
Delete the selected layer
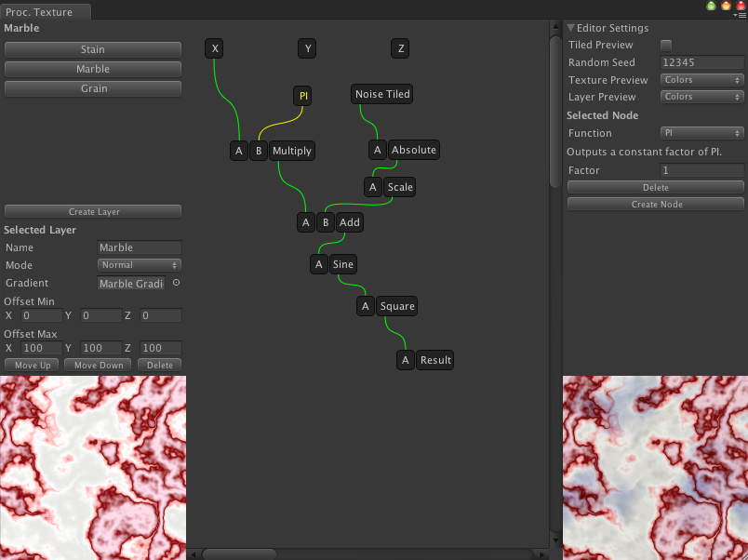click(x=159, y=366)
